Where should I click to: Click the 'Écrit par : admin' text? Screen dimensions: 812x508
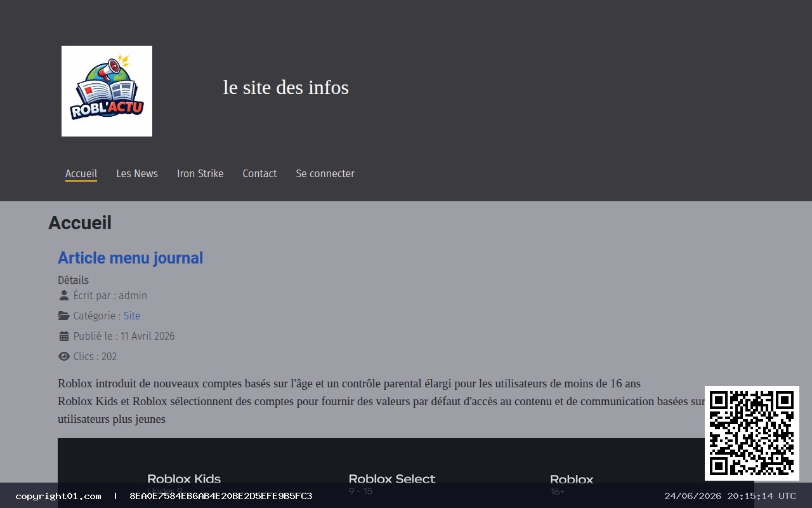pos(110,295)
